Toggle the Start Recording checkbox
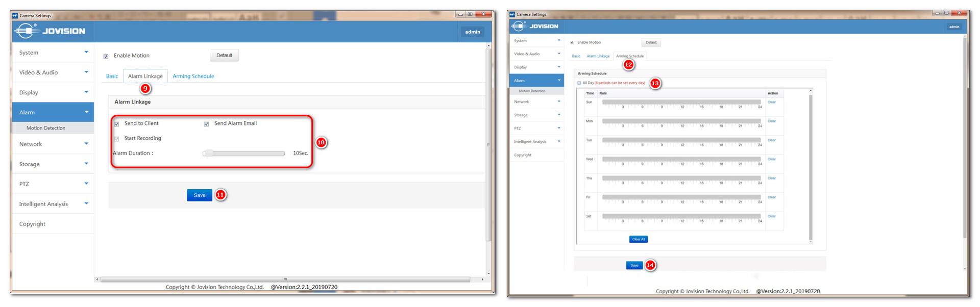 (117, 139)
